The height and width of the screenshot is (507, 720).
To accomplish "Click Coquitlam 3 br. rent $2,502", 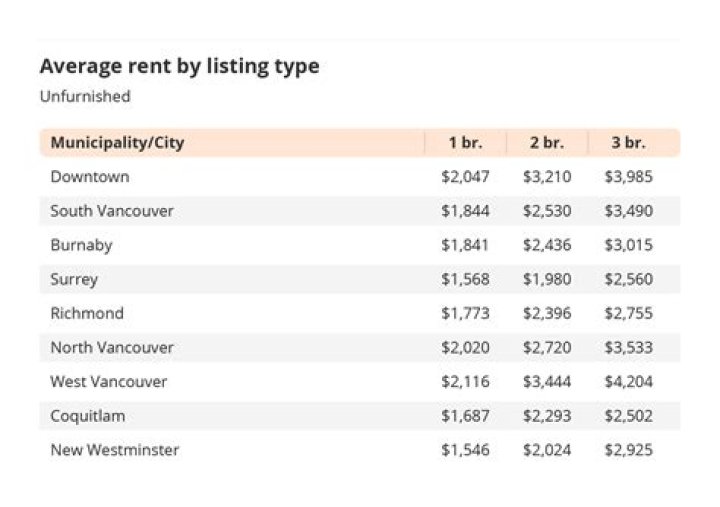I will (x=628, y=415).
